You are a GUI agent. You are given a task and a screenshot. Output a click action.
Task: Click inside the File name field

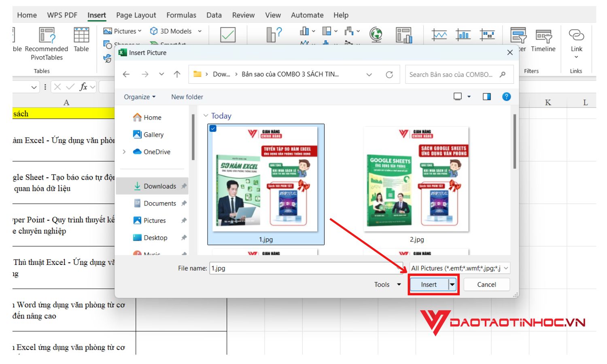(303, 268)
